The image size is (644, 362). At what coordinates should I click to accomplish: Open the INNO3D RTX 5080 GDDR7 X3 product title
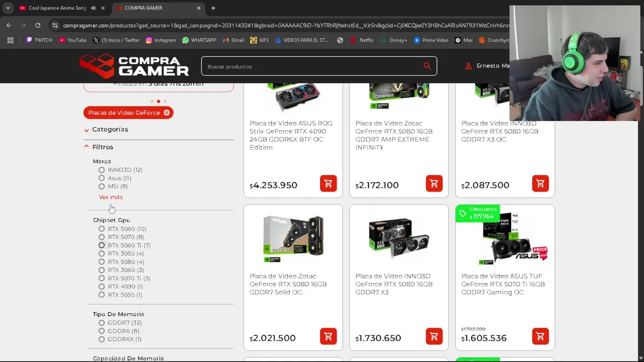pos(394,284)
